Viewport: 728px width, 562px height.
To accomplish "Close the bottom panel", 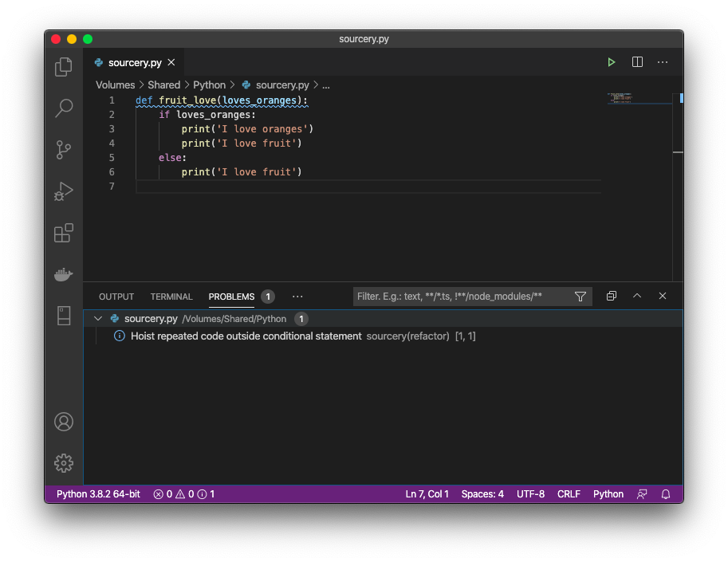I will click(x=663, y=296).
